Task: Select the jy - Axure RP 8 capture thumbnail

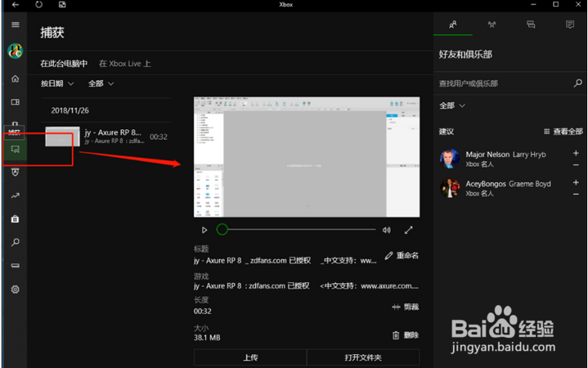Action: [62, 137]
